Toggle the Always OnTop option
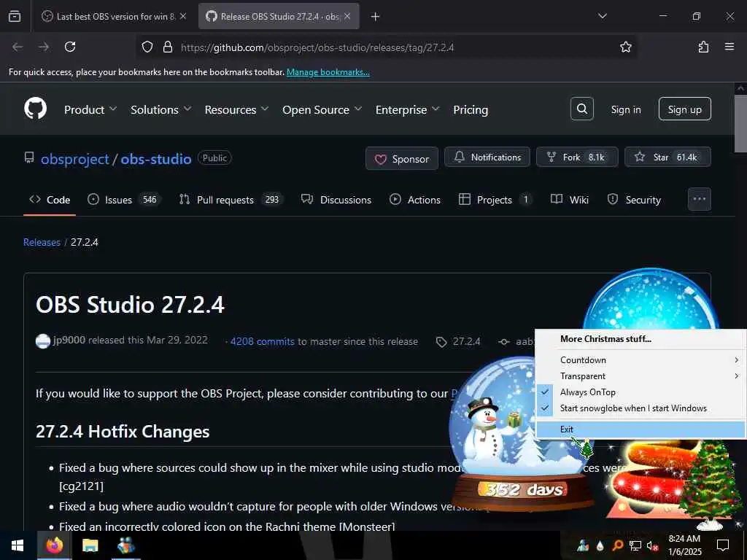747x560 pixels. coord(640,392)
